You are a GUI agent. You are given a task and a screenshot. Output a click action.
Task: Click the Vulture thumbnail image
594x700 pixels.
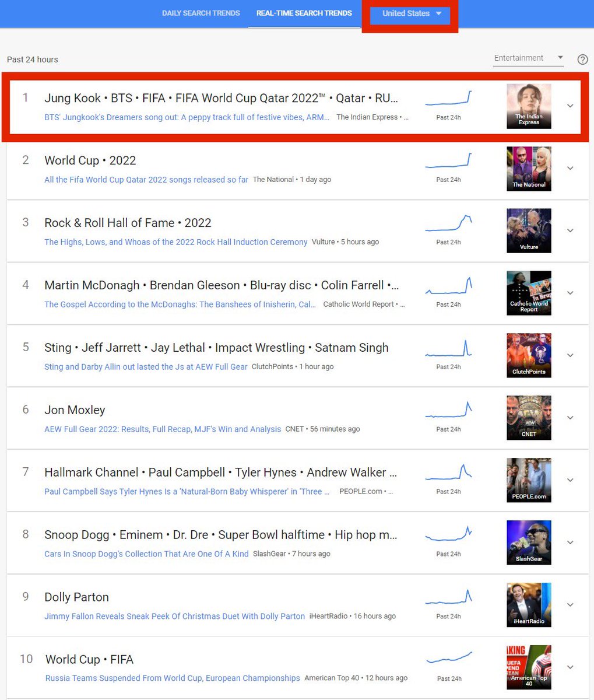[529, 230]
